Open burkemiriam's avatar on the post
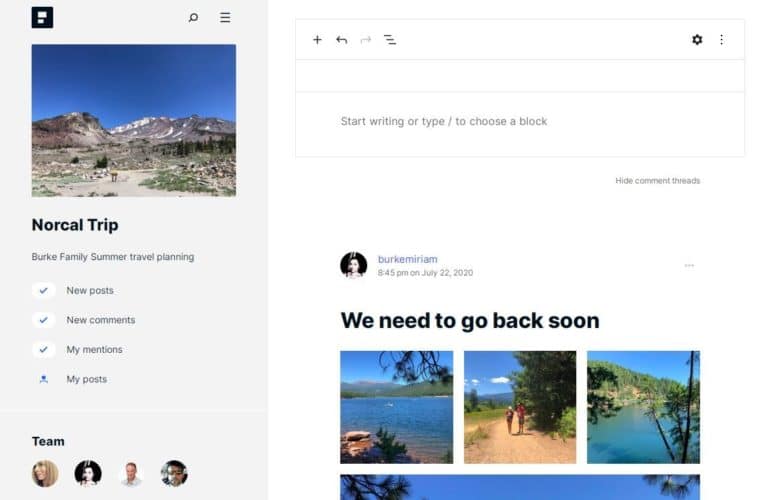 (x=354, y=265)
